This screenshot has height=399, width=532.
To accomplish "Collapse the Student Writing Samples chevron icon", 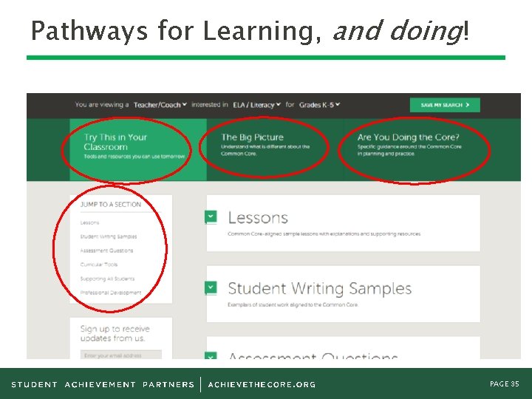I will pos(211,287).
